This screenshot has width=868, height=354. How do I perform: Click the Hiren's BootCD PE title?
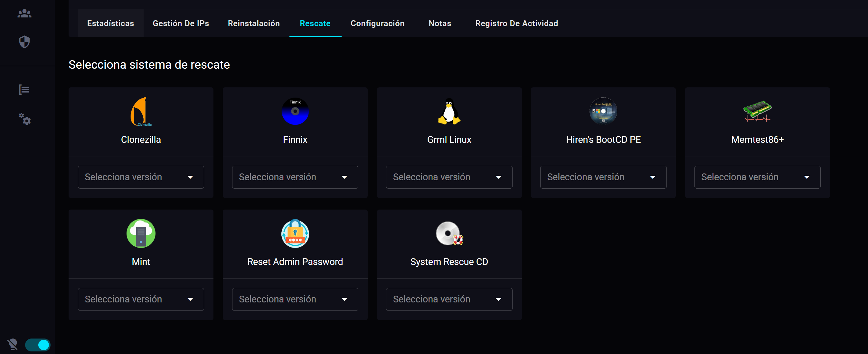pos(603,139)
